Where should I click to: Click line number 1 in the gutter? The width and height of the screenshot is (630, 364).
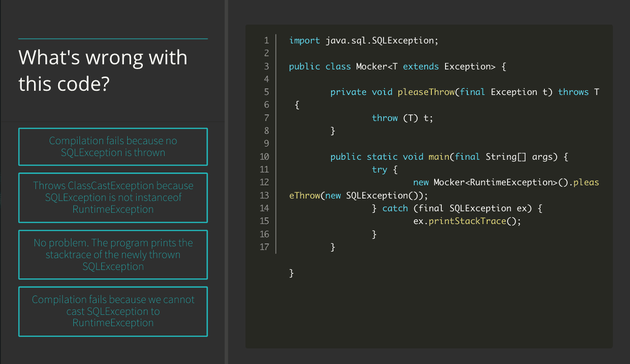[x=266, y=41]
